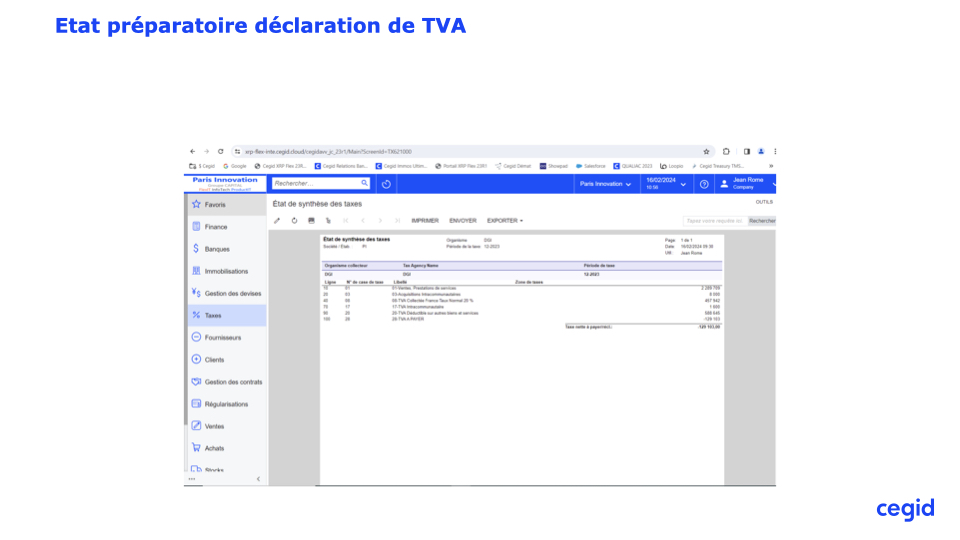Click the Rechercher search field
Image resolution: width=960 pixels, height=540 pixels.
[315, 184]
